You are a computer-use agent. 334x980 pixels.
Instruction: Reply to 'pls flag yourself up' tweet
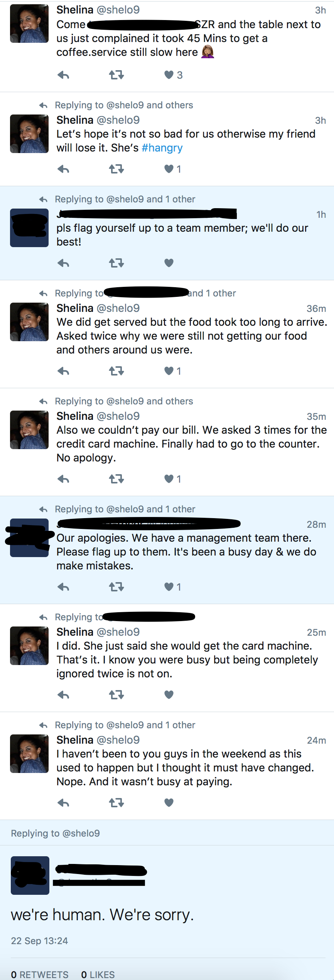click(63, 263)
